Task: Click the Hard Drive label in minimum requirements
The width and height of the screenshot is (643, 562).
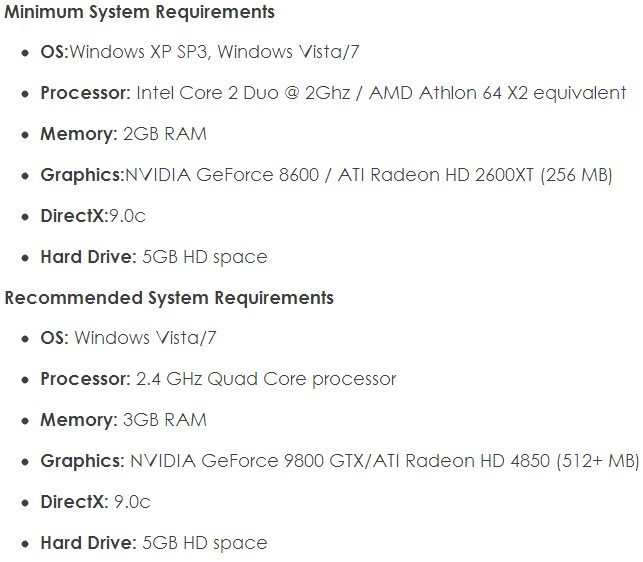Action: 86,257
